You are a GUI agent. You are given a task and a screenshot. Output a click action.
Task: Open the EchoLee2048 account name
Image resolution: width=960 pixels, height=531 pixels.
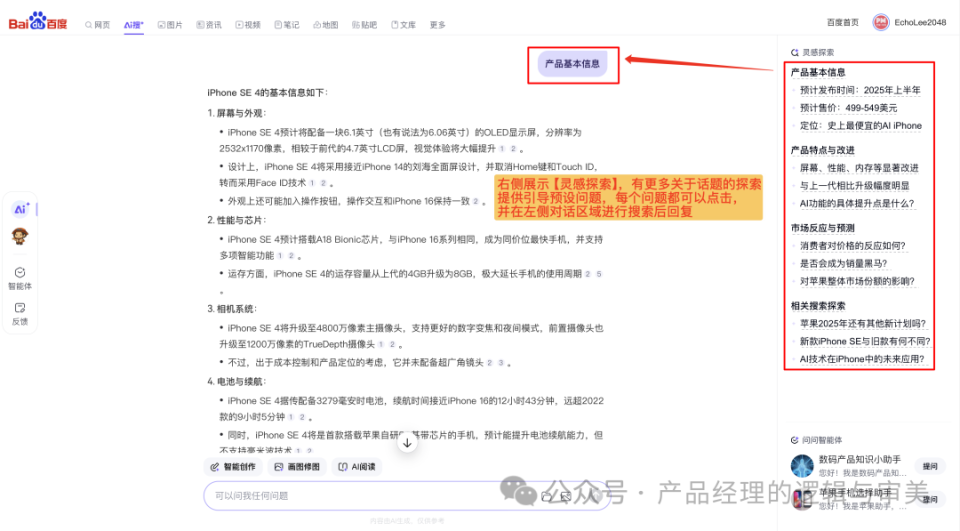pos(920,23)
